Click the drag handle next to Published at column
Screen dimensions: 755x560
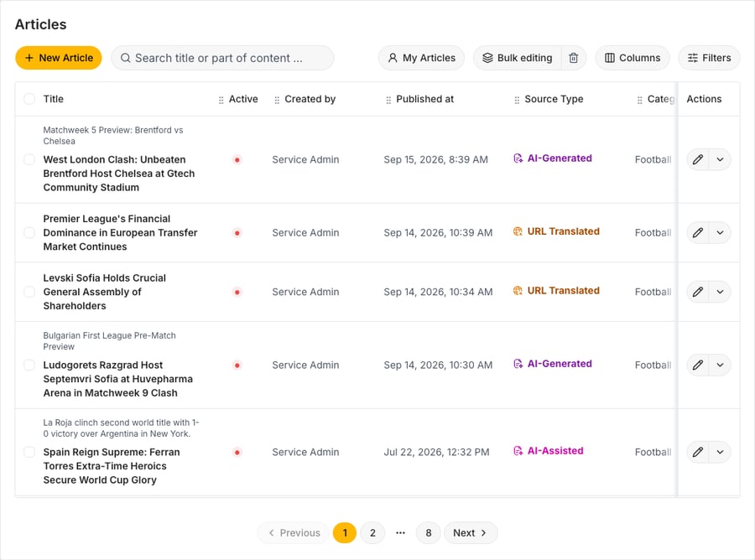pyautogui.click(x=388, y=100)
